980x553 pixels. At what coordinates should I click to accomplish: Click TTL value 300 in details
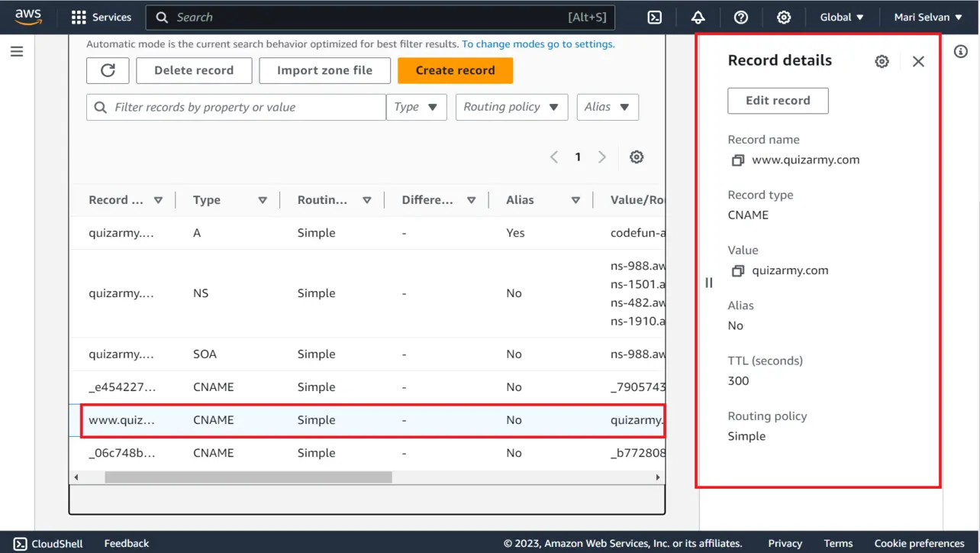pyautogui.click(x=738, y=381)
